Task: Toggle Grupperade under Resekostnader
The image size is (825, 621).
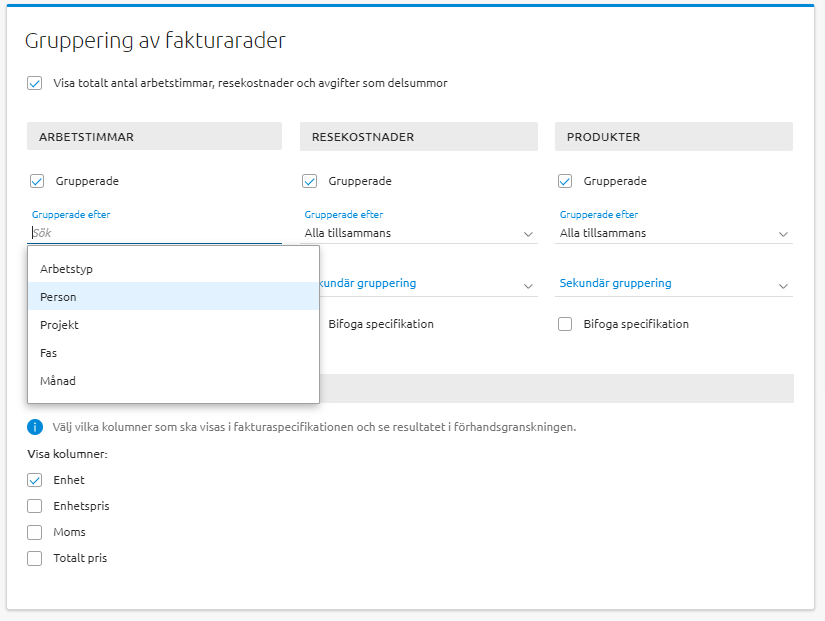Action: (310, 181)
